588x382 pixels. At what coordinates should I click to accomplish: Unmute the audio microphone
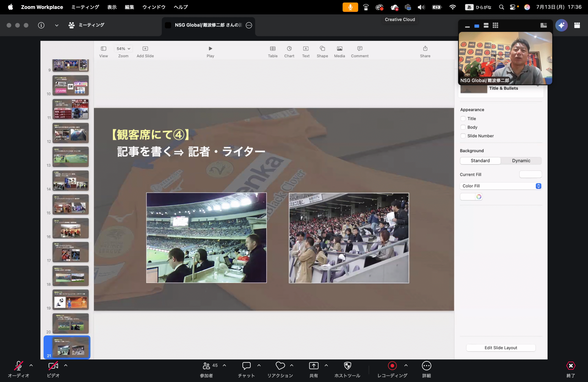tap(19, 365)
